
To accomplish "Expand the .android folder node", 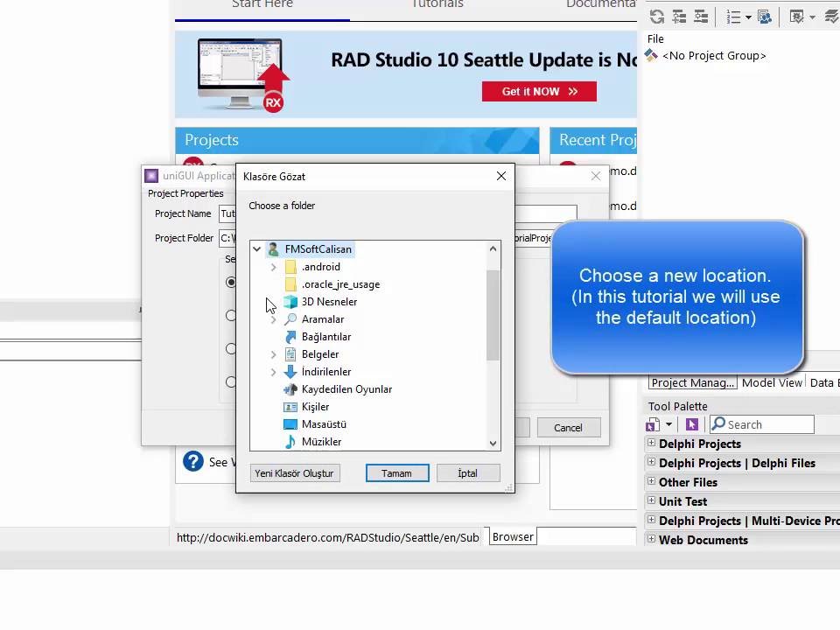I will pyautogui.click(x=274, y=267).
